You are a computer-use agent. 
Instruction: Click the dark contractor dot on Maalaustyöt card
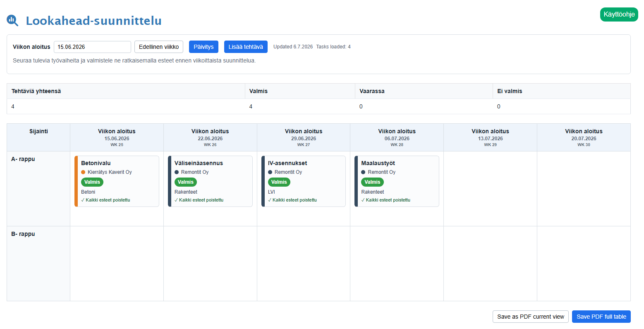[x=363, y=172]
